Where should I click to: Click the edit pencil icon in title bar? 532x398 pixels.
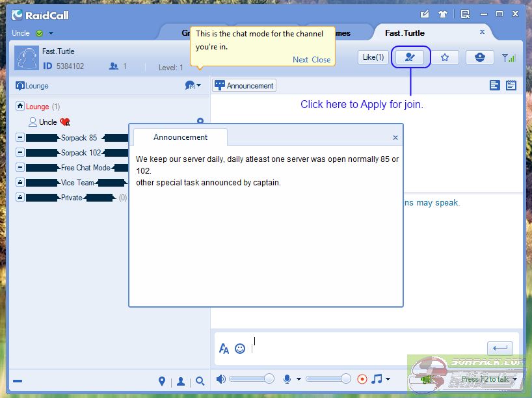pyautogui.click(x=425, y=14)
